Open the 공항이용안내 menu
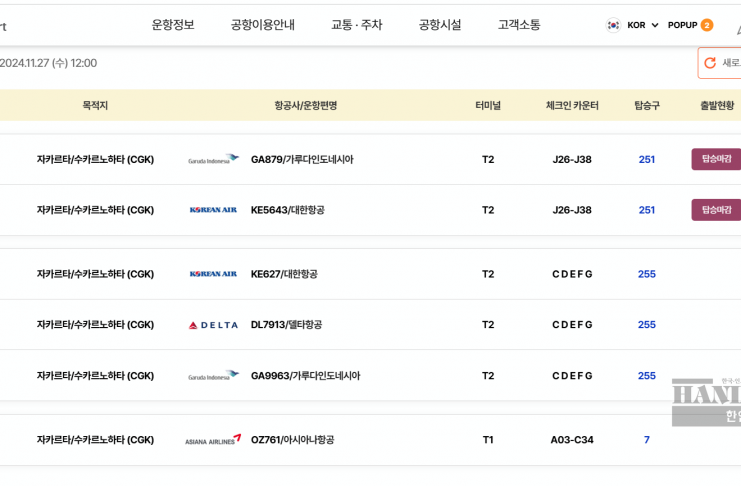Viewport: 741px width, 486px height. (x=262, y=25)
